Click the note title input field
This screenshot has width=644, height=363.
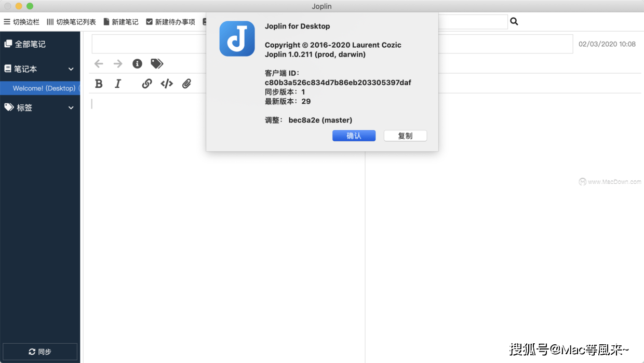click(332, 44)
